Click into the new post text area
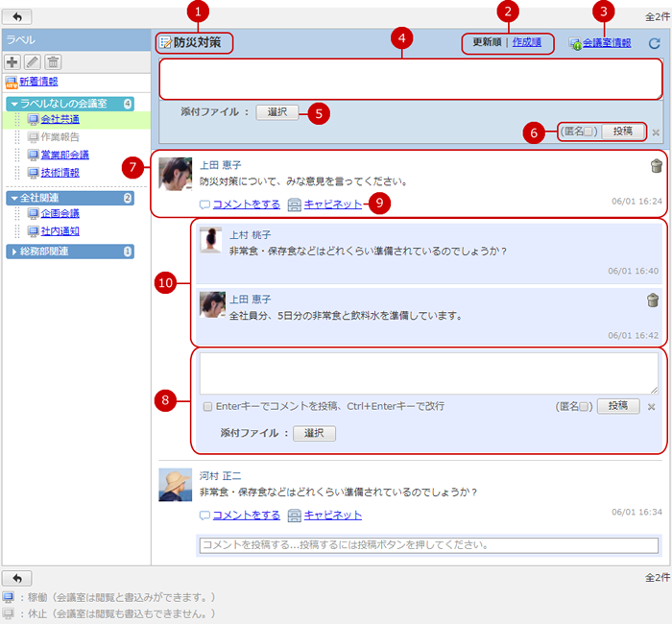 click(410, 79)
